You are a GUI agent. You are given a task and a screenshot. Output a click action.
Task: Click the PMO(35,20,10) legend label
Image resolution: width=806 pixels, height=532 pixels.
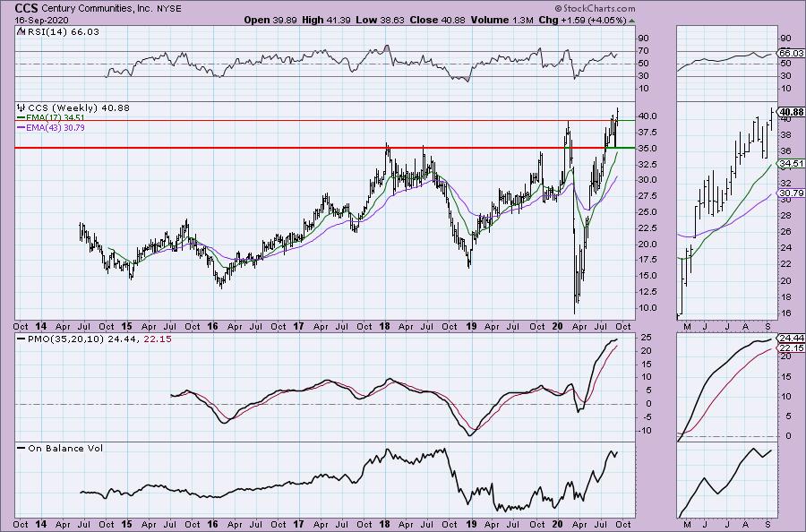coord(65,339)
